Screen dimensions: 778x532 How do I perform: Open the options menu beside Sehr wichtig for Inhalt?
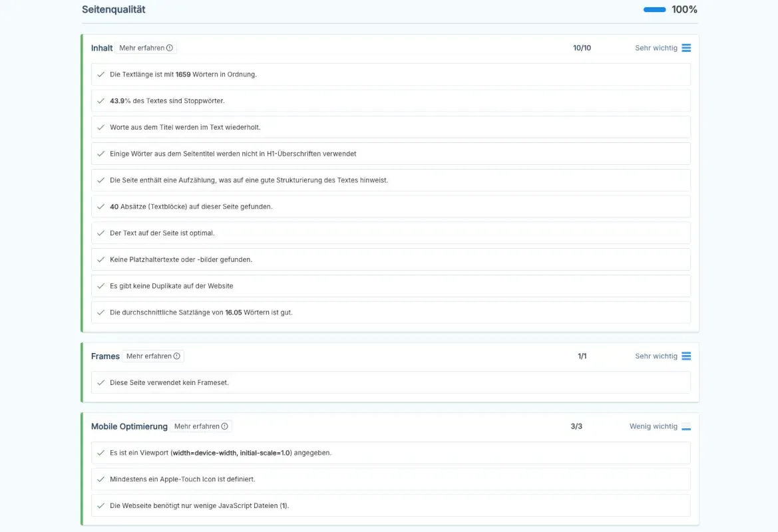coord(686,47)
